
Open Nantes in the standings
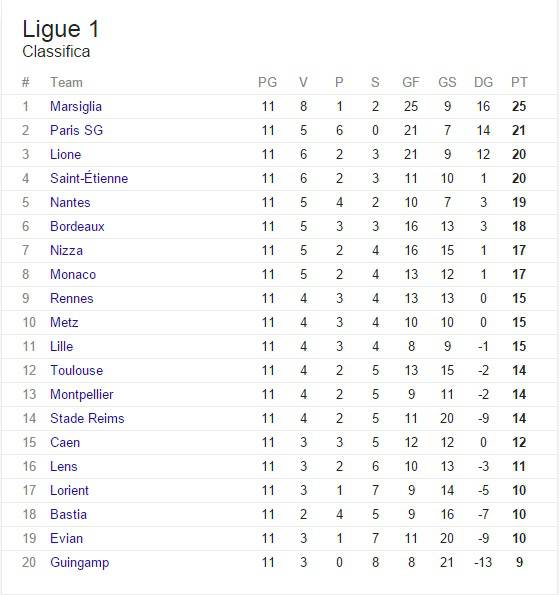point(70,203)
